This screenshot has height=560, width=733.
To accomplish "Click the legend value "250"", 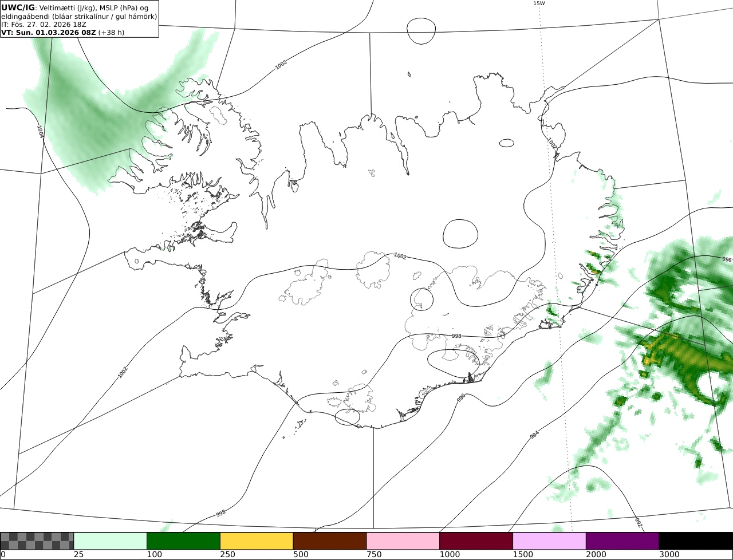I will (227, 555).
